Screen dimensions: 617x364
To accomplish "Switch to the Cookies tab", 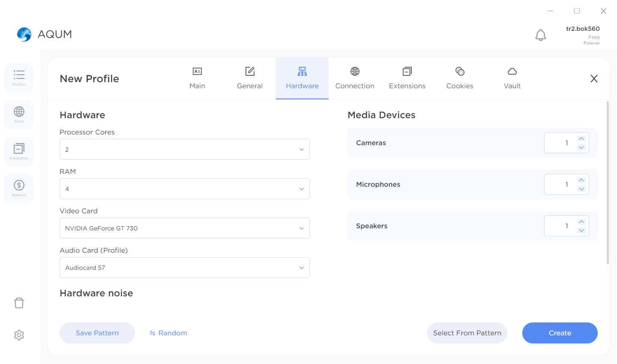I will [x=460, y=78].
